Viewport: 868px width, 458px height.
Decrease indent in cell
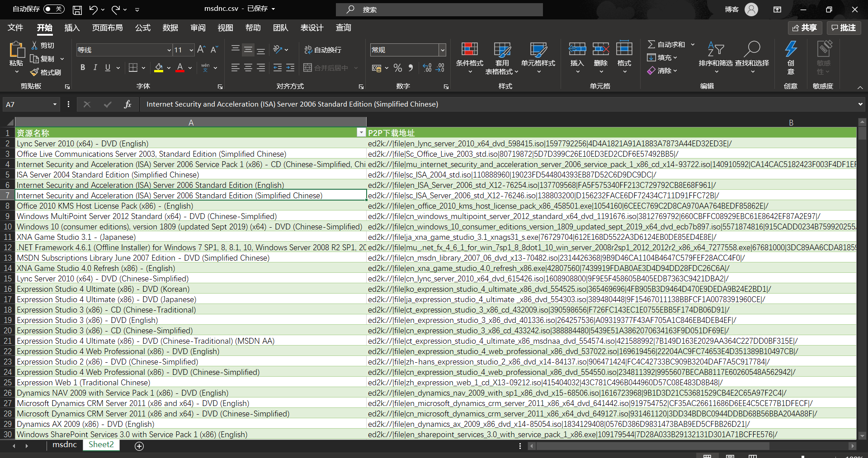pos(278,68)
